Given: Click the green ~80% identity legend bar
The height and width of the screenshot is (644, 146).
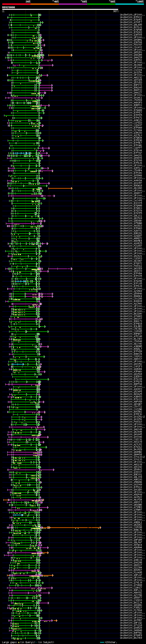Looking at the screenshot, I should 101,4.
